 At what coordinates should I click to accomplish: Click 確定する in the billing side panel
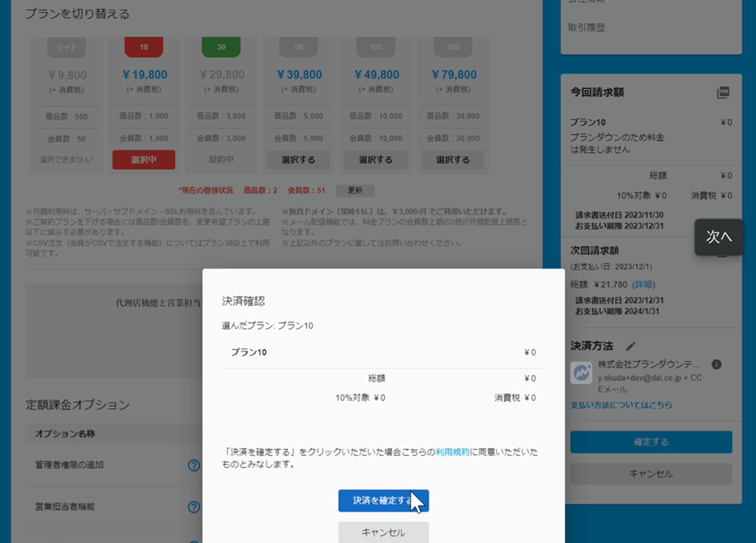651,442
